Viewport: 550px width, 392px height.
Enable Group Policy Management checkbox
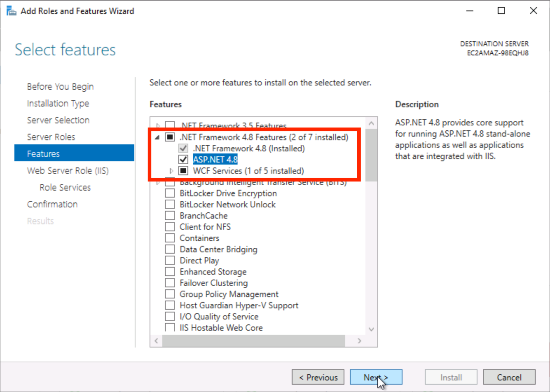click(170, 294)
